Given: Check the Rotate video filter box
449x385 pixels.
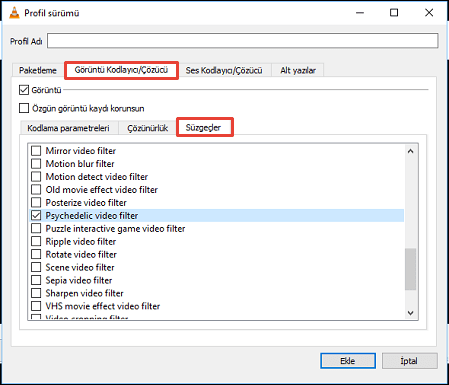Looking at the screenshot, I should pos(36,254).
